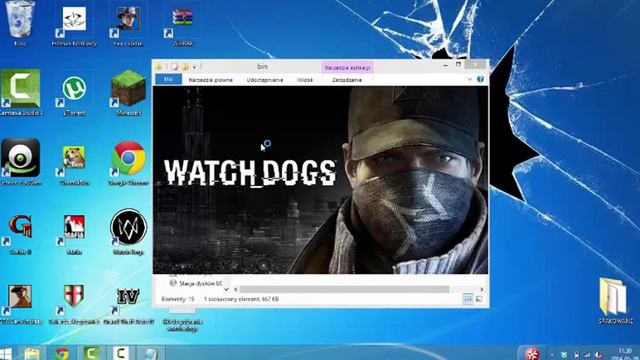
Task: Click Properties icon in quick access toolbar
Action: coord(175,66)
